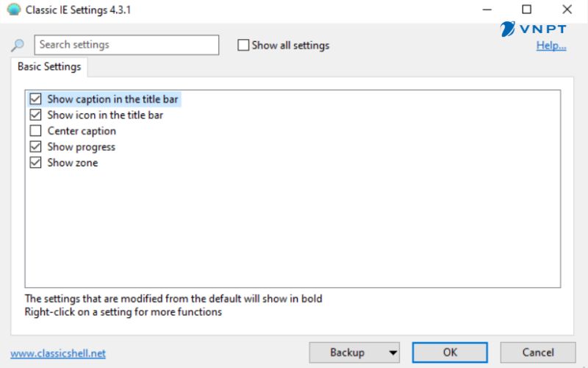Click the Backup button
588x368 pixels.
(x=347, y=353)
